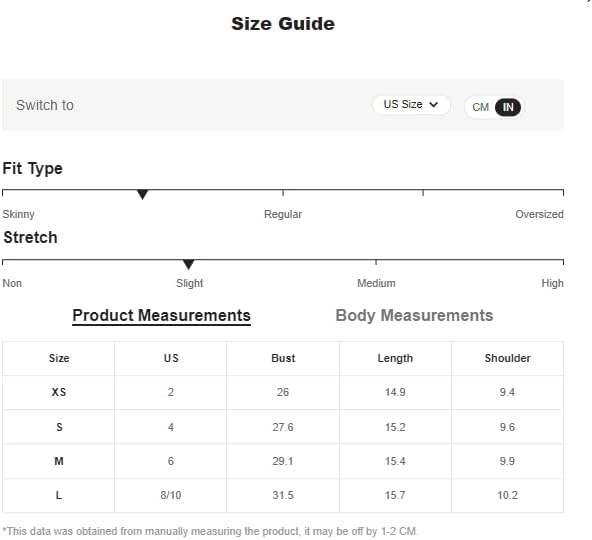Select the IN unit toggle
This screenshot has height=540, width=592.
[x=508, y=107]
